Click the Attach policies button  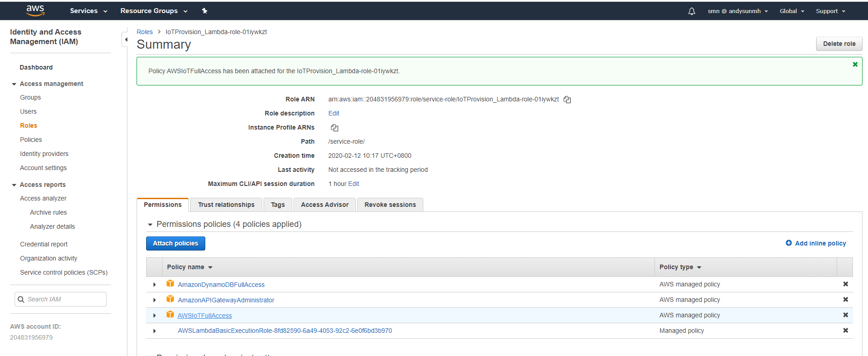click(176, 243)
